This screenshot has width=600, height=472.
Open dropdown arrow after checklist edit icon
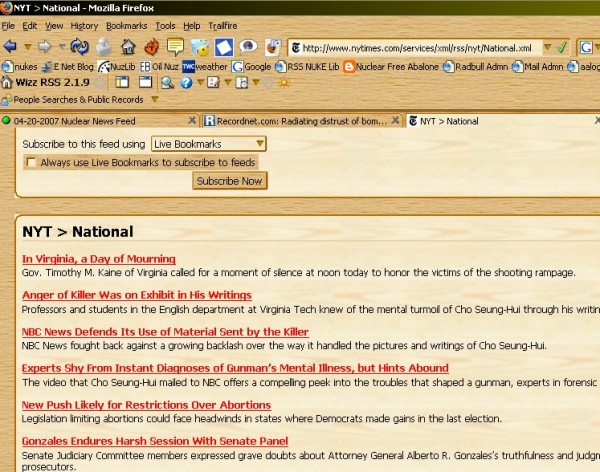tap(228, 82)
